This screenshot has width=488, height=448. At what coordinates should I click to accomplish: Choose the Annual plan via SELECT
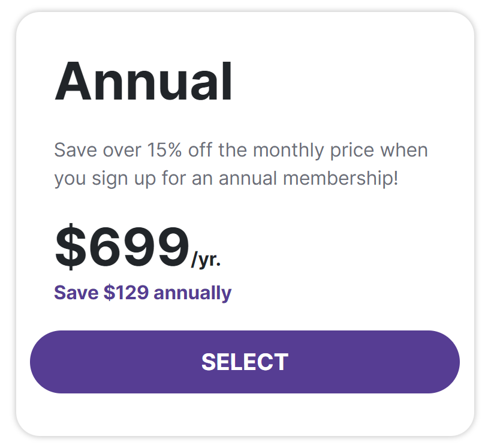pyautogui.click(x=245, y=362)
